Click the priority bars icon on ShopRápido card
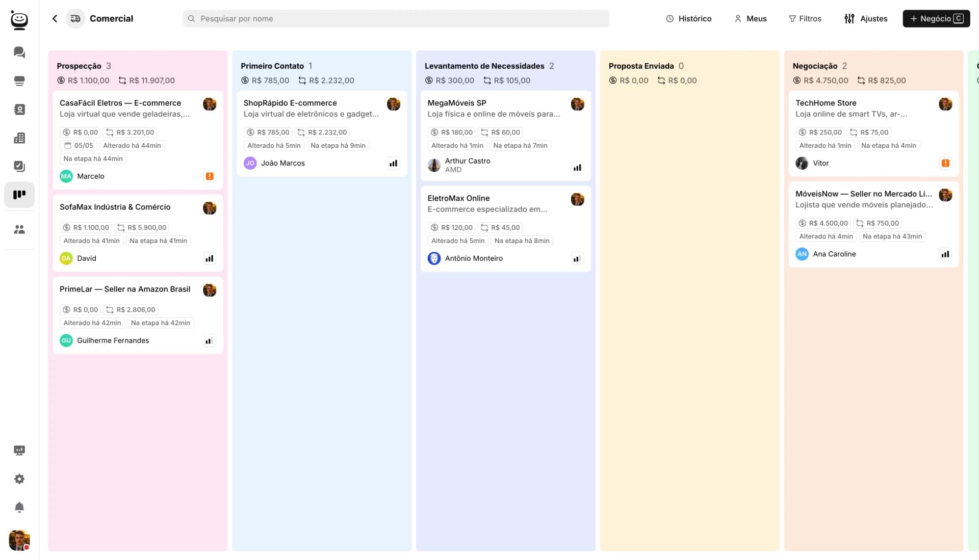 click(394, 164)
